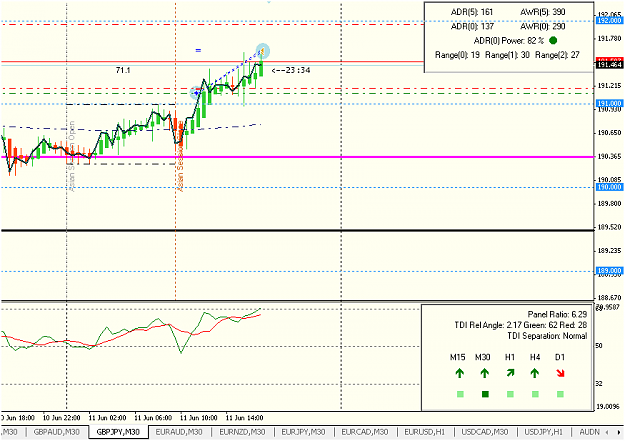Click the H4 timeframe label

pos(535,357)
